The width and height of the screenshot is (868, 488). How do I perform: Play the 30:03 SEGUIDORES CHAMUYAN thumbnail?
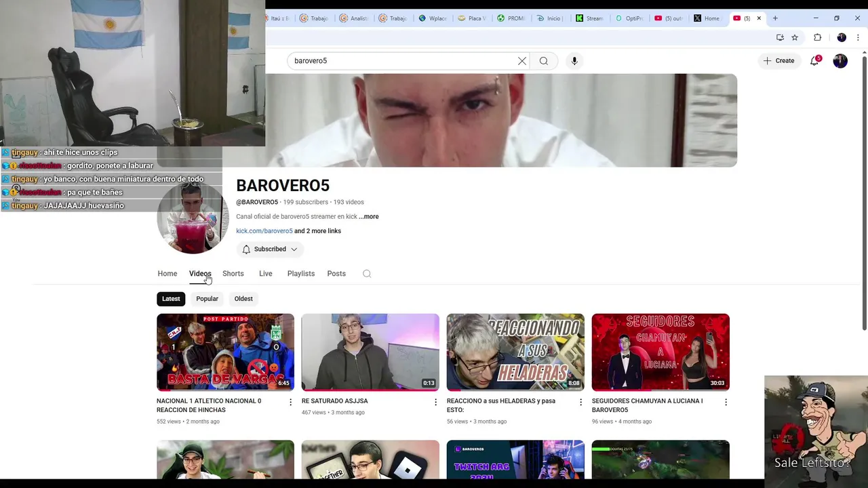[660, 352]
